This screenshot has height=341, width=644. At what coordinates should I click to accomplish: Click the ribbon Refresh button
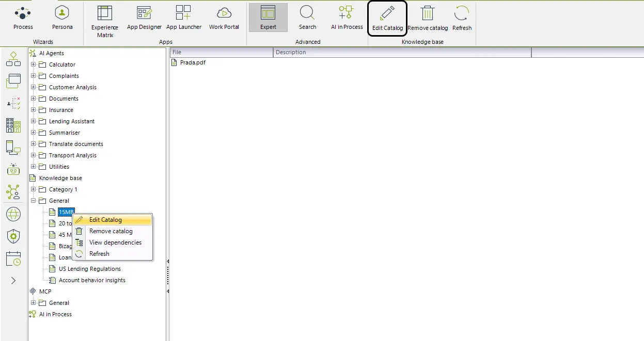point(462,19)
